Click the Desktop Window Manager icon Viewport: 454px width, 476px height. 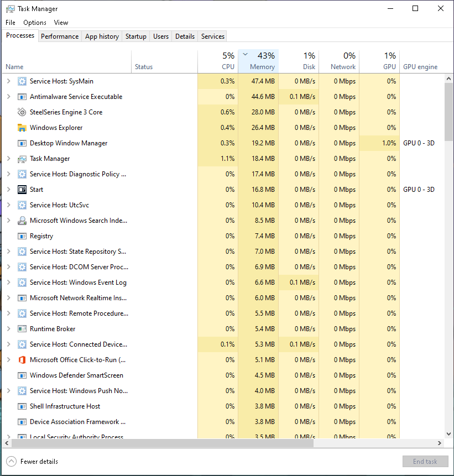[x=22, y=143]
